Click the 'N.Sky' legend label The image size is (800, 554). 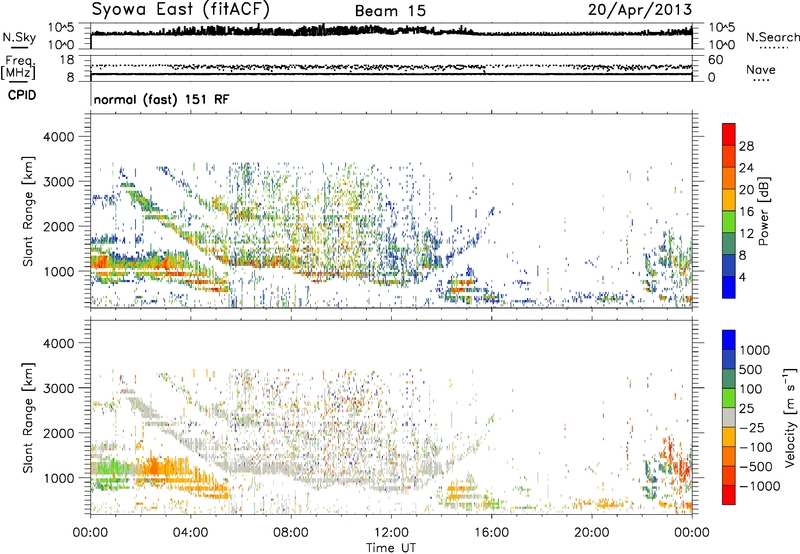click(x=19, y=37)
